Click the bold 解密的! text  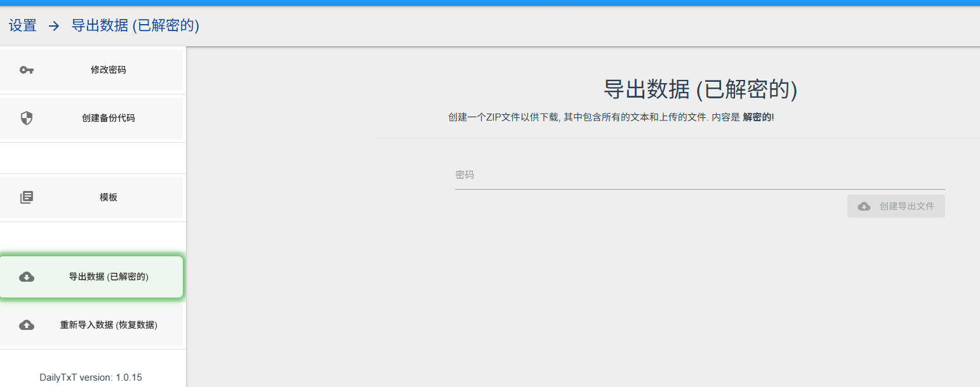(758, 117)
